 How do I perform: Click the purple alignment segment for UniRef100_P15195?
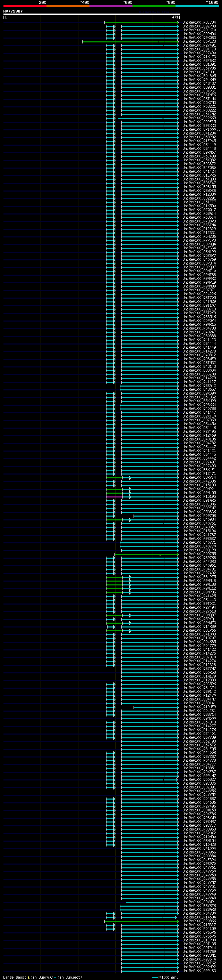(114, 497)
